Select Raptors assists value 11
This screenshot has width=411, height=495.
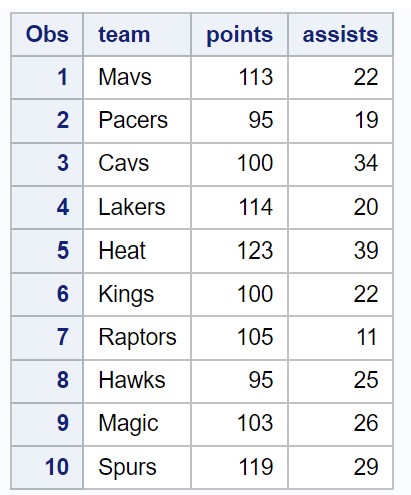tap(367, 337)
